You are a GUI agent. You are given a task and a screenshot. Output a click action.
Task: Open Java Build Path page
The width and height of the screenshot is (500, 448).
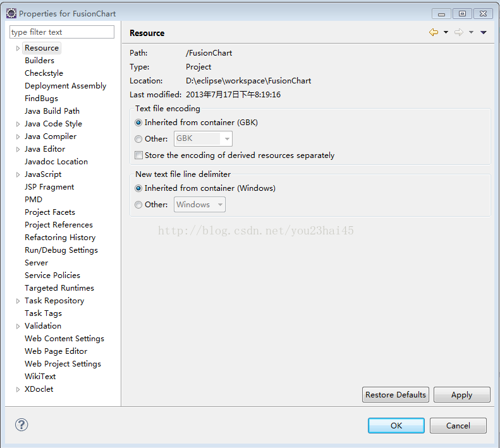point(52,111)
